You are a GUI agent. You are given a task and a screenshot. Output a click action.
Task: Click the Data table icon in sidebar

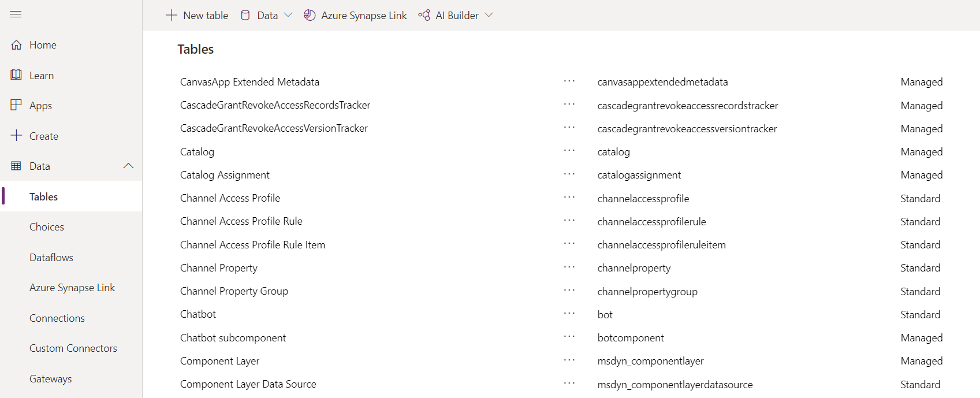(16, 166)
